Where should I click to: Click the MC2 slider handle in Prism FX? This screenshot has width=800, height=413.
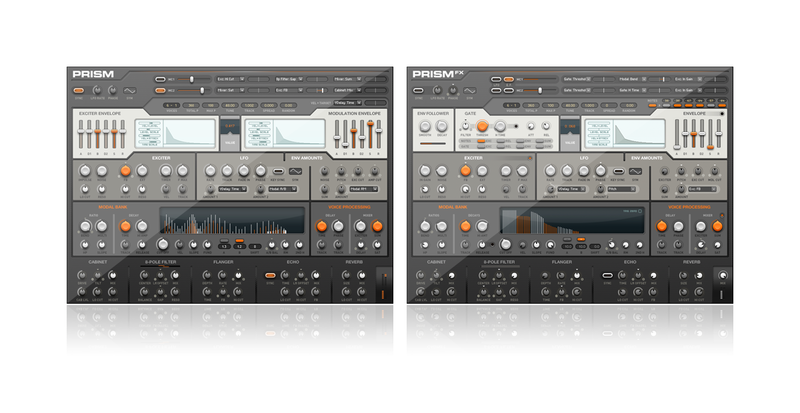[540, 90]
